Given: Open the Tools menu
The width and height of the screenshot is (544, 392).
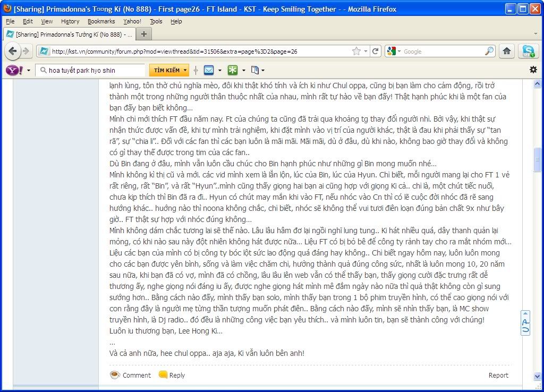Looking at the screenshot, I should pyautogui.click(x=156, y=21).
